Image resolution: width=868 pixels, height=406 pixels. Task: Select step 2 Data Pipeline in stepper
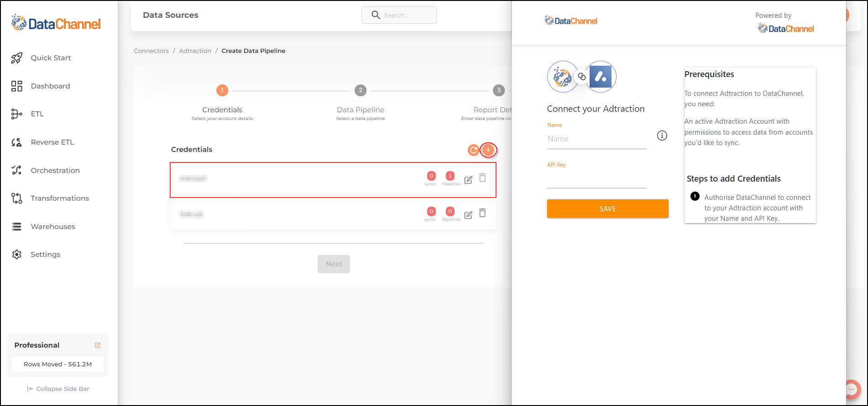pos(361,90)
